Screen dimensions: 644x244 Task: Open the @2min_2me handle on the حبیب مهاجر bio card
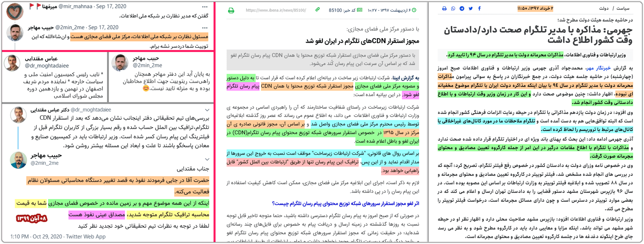click(147, 65)
